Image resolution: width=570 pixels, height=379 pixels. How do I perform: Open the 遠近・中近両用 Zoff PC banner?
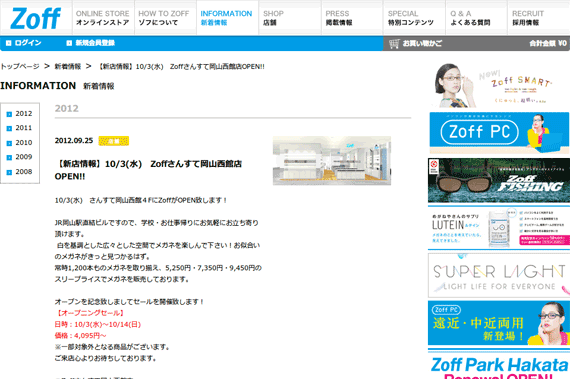point(499,323)
